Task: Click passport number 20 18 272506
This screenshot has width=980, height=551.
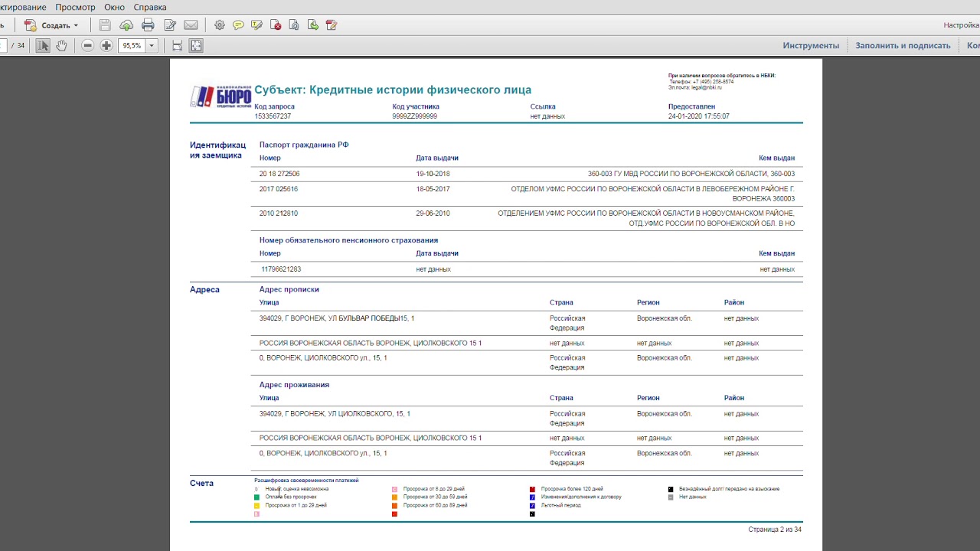Action: 279,174
